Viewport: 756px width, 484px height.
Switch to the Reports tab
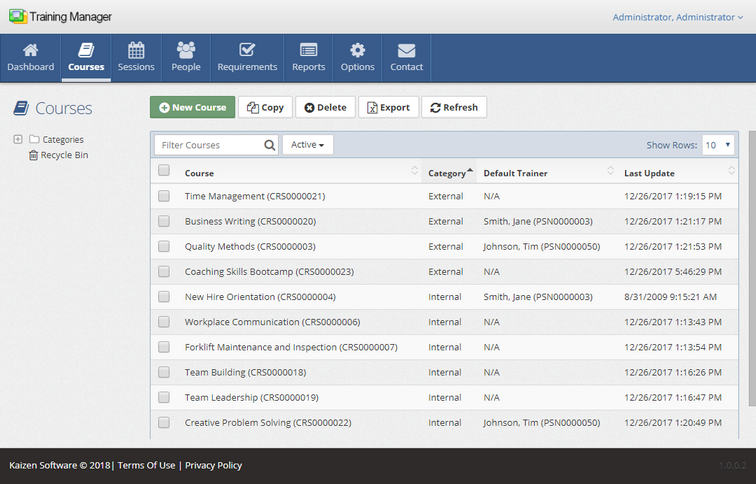(x=308, y=58)
